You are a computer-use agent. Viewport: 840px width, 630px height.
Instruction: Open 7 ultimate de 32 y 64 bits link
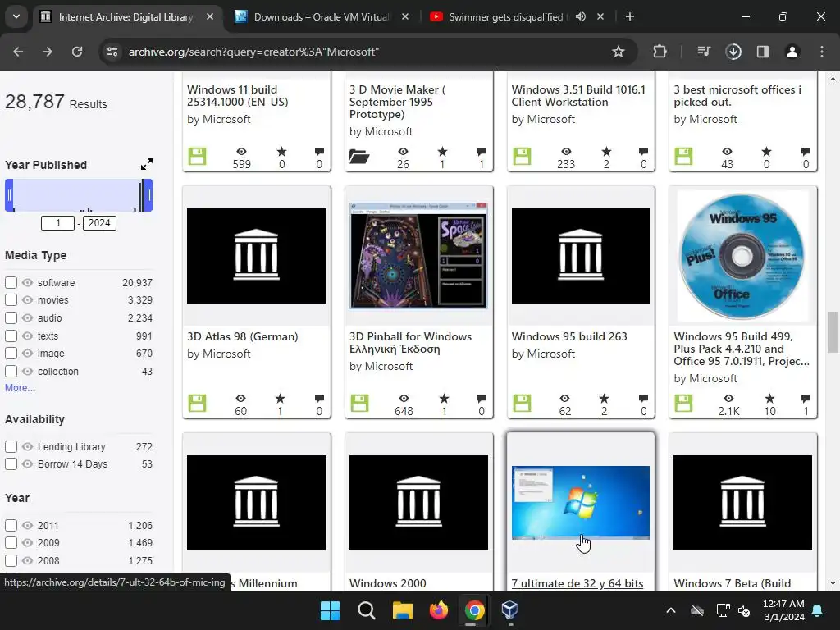tap(577, 583)
